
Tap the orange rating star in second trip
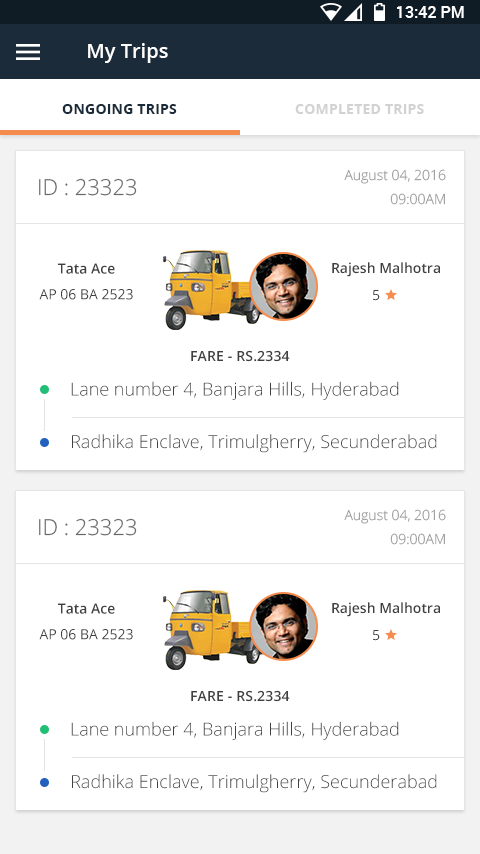pos(391,635)
